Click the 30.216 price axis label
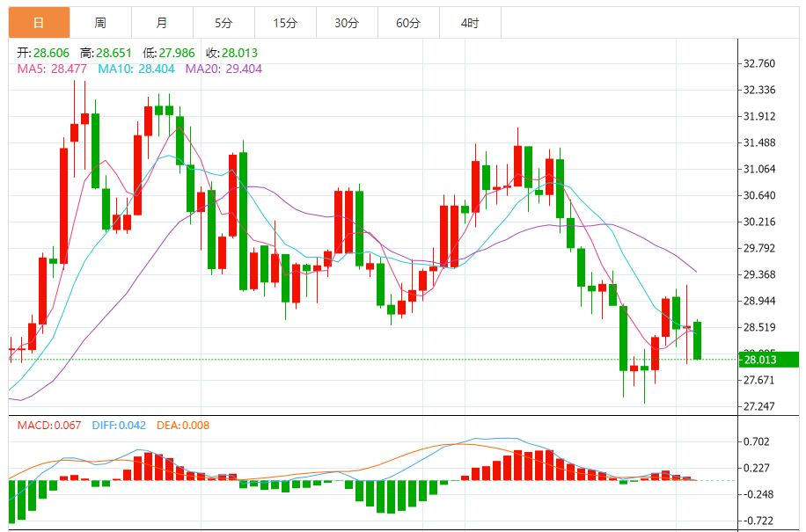This screenshot has width=806, height=532. pos(759,222)
